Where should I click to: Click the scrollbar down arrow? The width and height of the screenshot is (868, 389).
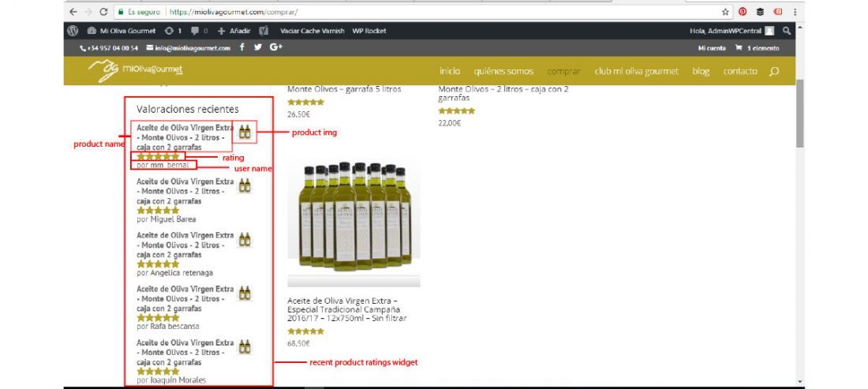[800, 382]
